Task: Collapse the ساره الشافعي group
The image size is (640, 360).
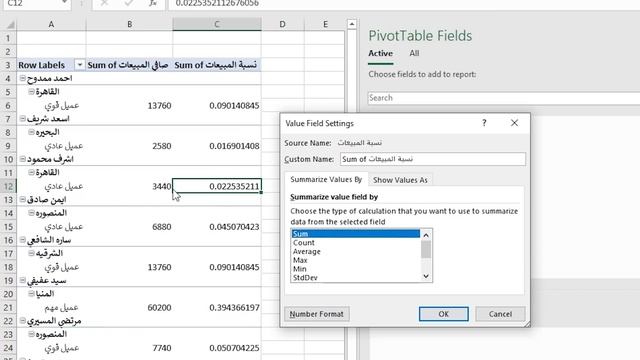Action: point(23,240)
